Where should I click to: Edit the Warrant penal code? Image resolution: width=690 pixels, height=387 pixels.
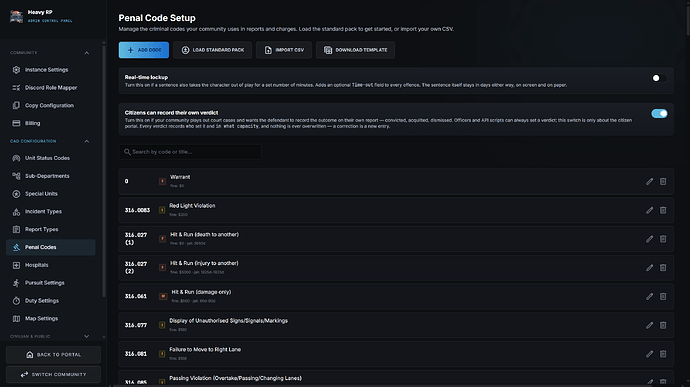click(649, 181)
